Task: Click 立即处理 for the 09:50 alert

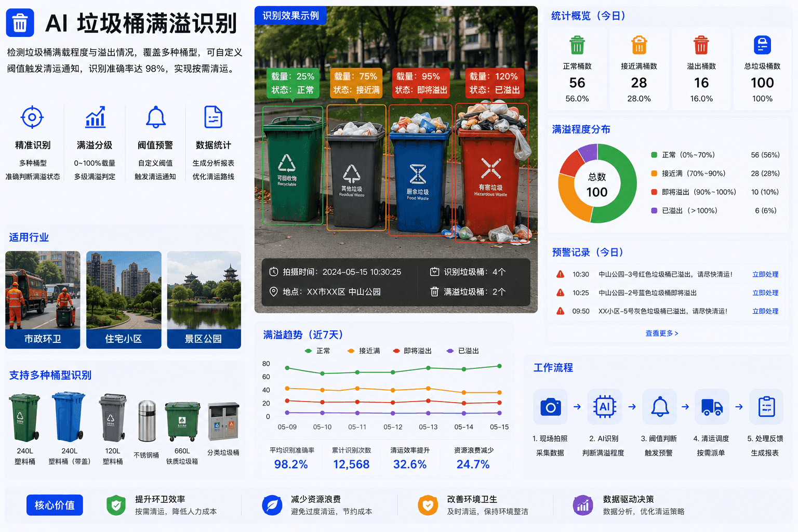Action: tap(765, 311)
